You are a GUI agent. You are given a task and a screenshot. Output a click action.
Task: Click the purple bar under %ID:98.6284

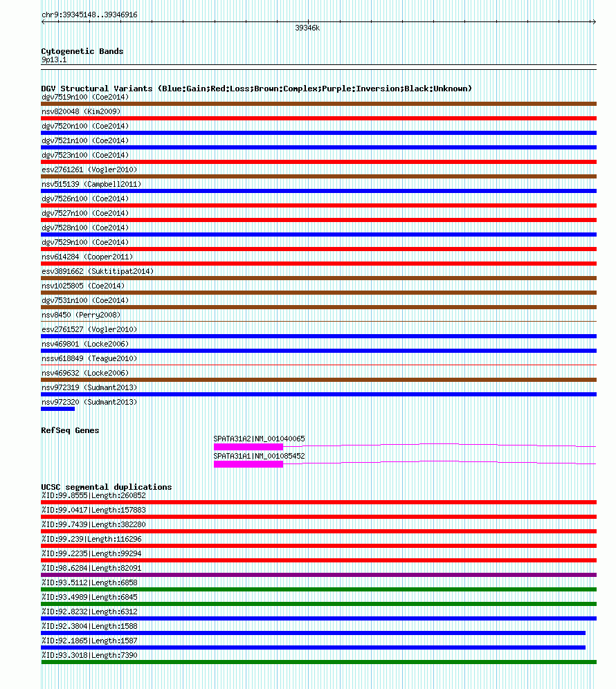coord(319,575)
